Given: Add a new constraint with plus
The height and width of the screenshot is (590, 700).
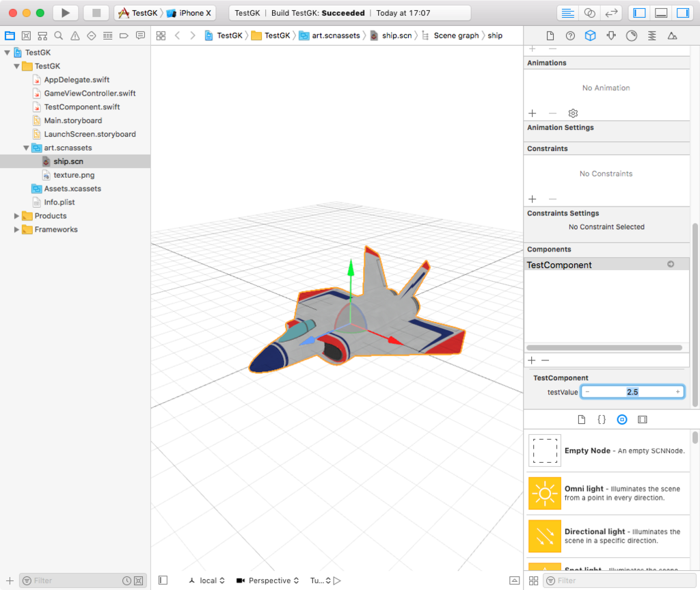Looking at the screenshot, I should point(532,199).
